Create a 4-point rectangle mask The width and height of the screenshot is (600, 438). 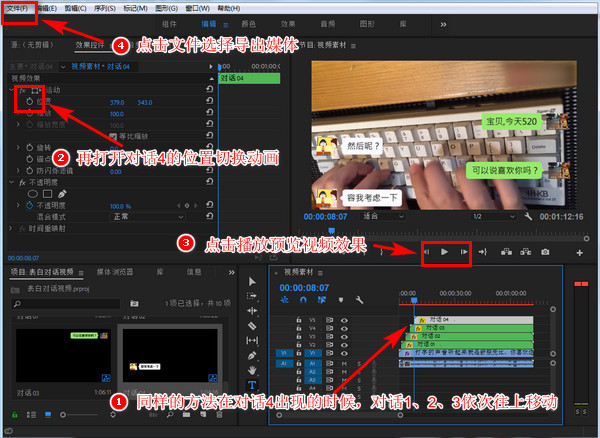click(47, 194)
